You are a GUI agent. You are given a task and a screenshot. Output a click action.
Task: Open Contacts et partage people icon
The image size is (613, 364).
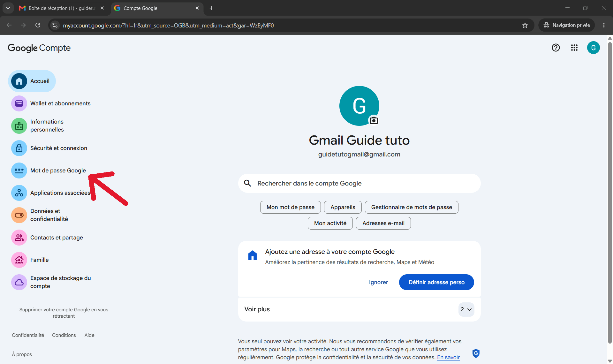tap(19, 238)
